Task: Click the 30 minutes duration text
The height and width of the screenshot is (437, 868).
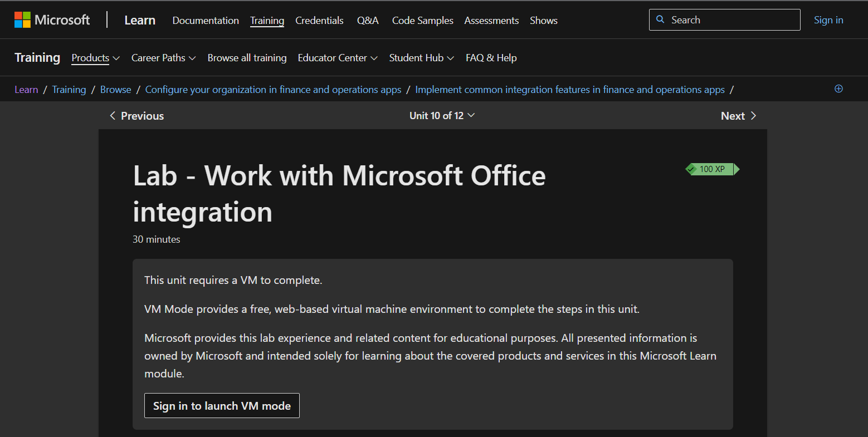Action: click(x=157, y=239)
